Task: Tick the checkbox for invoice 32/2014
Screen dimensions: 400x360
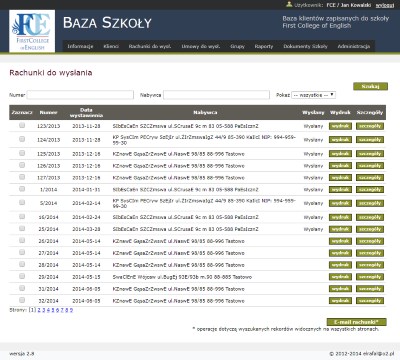Action: pos(22,300)
